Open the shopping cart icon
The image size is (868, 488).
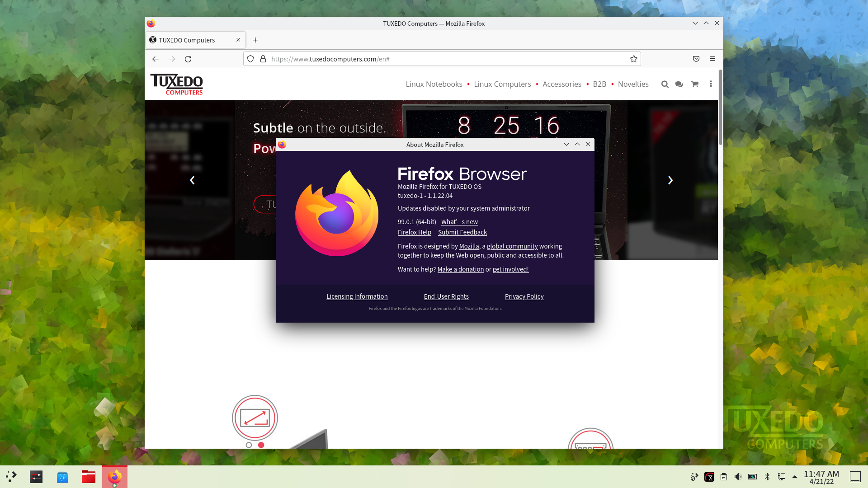pos(695,84)
